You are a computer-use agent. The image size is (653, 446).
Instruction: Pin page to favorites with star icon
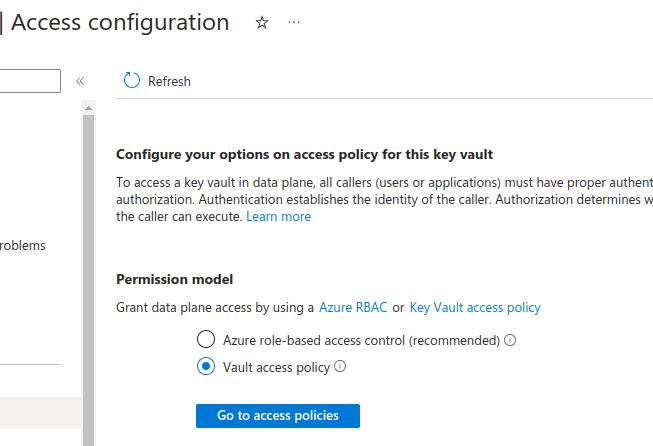click(x=262, y=22)
